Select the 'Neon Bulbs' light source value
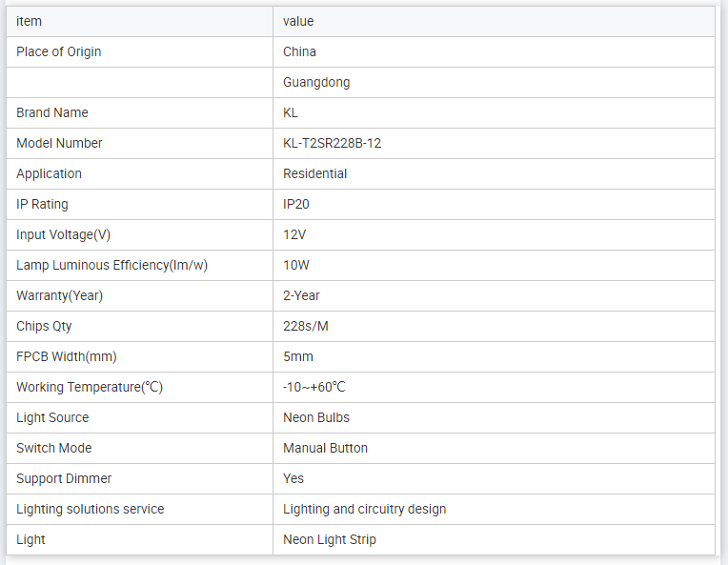Image resolution: width=728 pixels, height=565 pixels. tap(316, 417)
